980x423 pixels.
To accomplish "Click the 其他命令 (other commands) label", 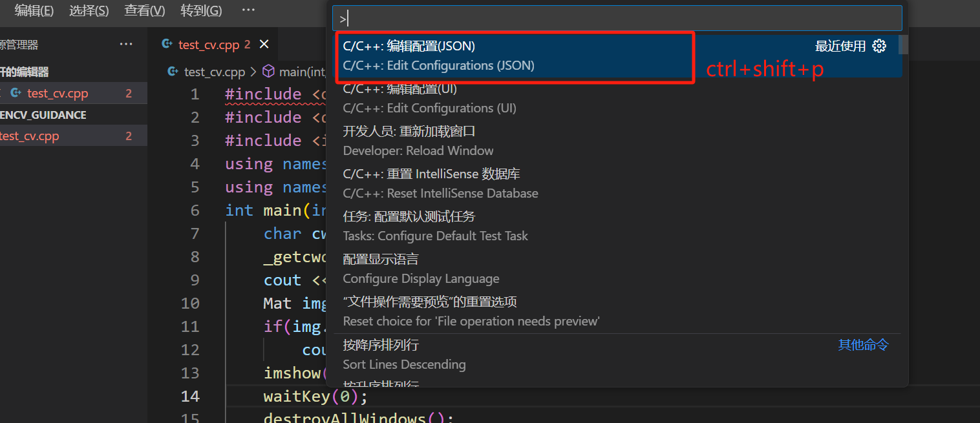I will point(864,345).
